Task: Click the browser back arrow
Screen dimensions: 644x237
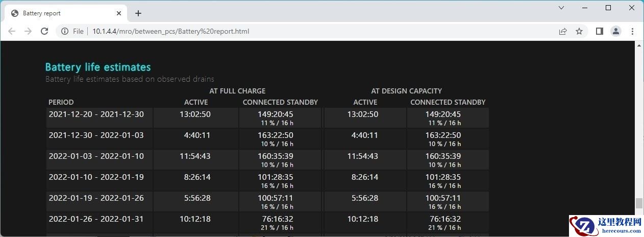Action: (12, 31)
